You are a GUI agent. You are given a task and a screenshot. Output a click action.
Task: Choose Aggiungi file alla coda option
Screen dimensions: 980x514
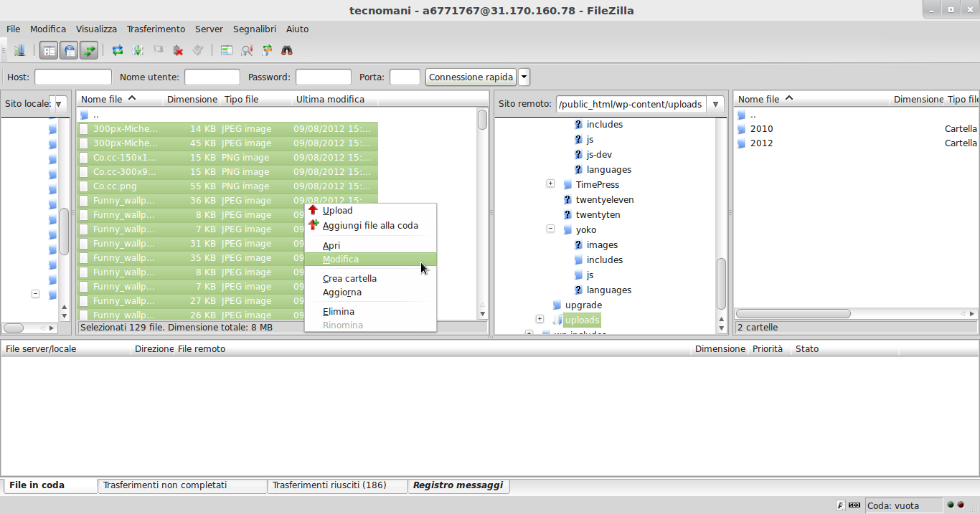pyautogui.click(x=370, y=225)
